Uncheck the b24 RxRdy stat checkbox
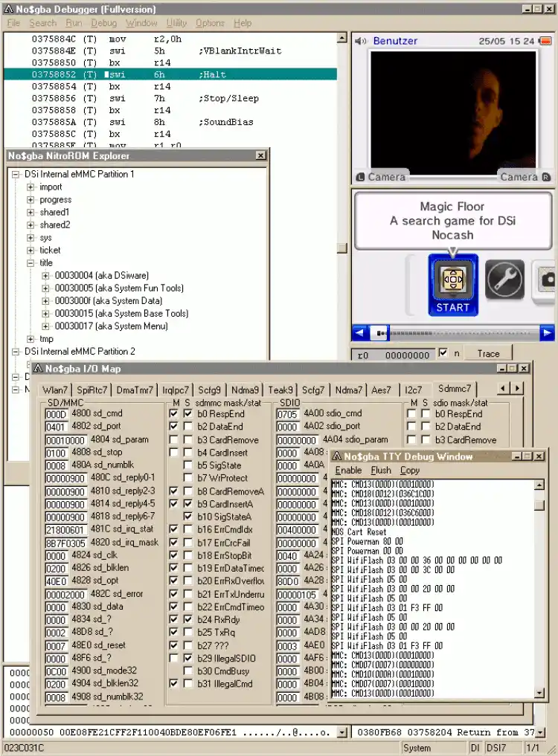Viewport: 558px width, 756px height. tap(187, 619)
